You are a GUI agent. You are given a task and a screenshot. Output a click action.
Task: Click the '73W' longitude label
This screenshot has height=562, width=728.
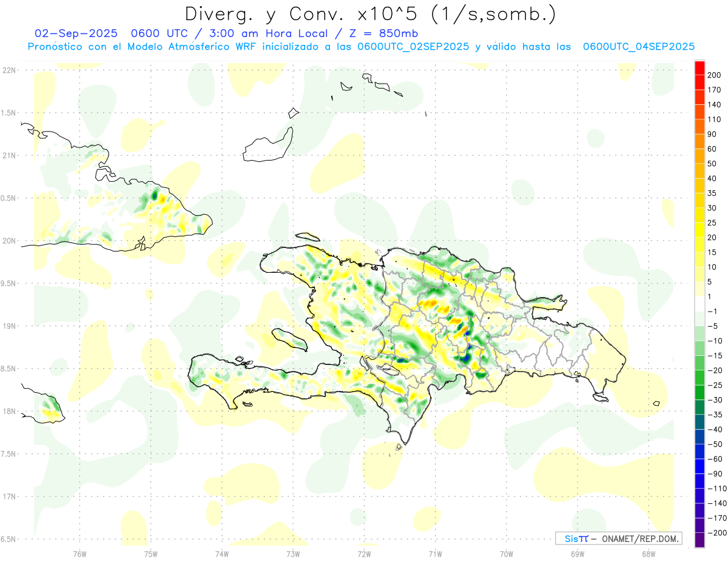click(292, 554)
